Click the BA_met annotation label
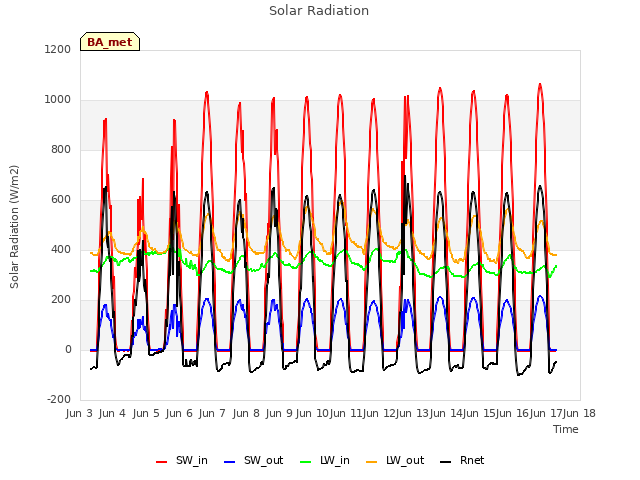The width and height of the screenshot is (640, 480). pyautogui.click(x=110, y=42)
